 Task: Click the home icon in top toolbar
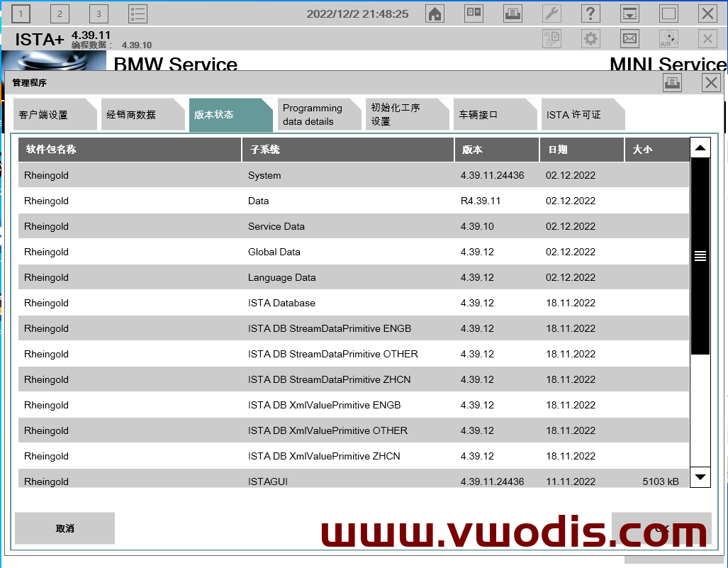point(435,13)
